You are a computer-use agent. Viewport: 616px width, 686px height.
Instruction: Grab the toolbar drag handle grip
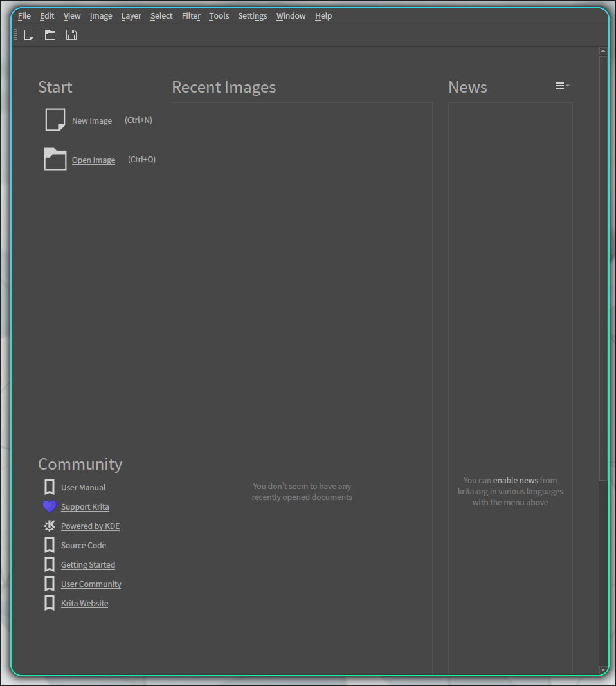(x=15, y=35)
